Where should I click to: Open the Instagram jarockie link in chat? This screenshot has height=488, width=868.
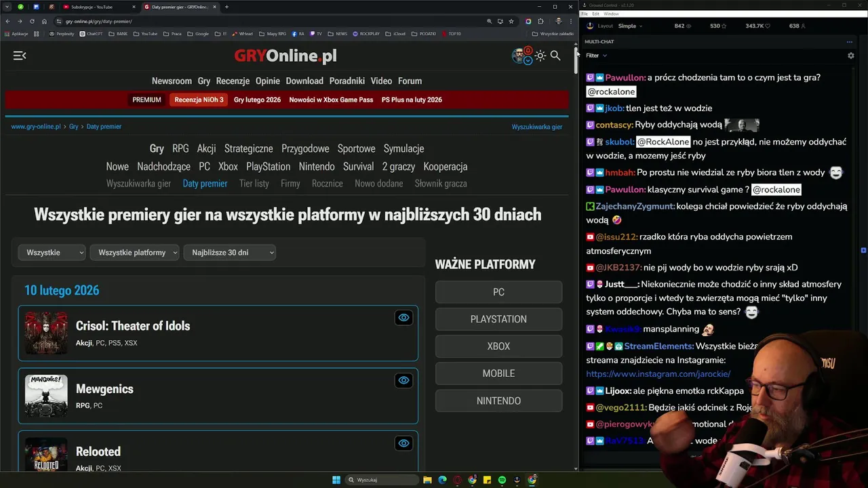[658, 374]
